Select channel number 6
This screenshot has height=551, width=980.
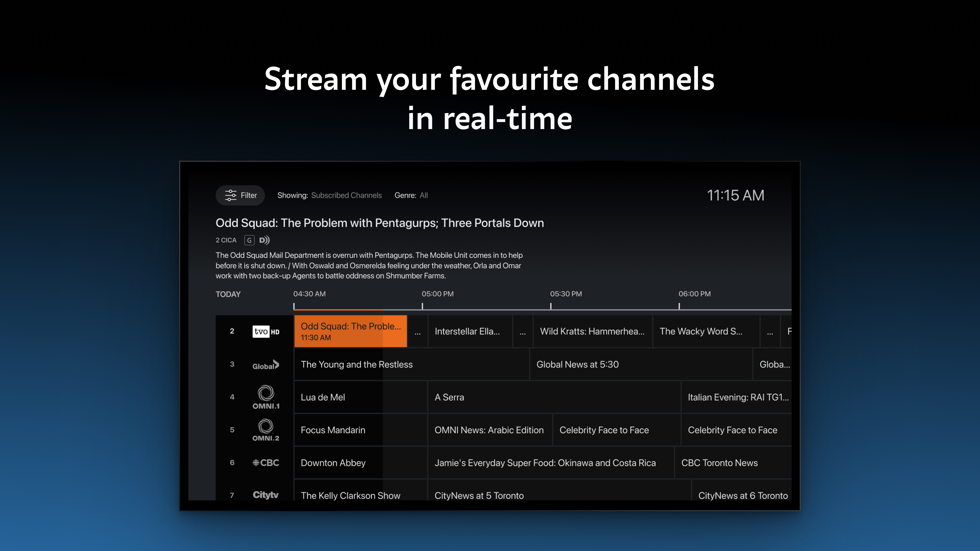232,462
